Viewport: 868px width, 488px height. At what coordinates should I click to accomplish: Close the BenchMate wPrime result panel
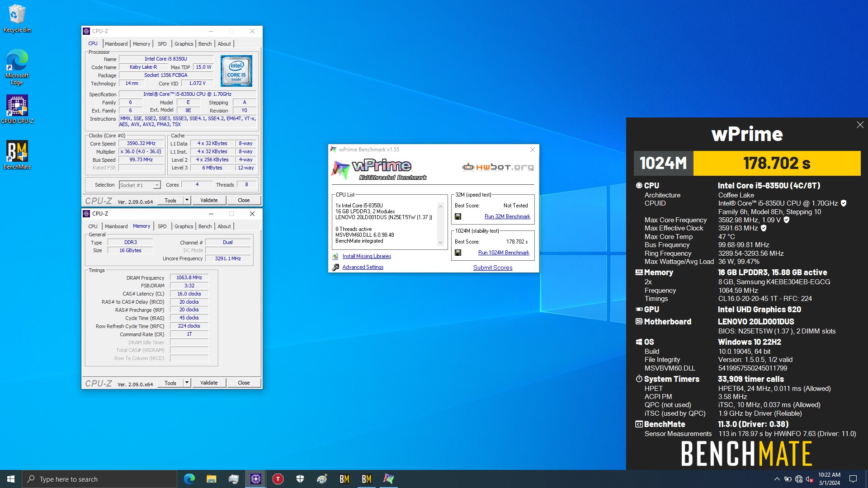860,125
